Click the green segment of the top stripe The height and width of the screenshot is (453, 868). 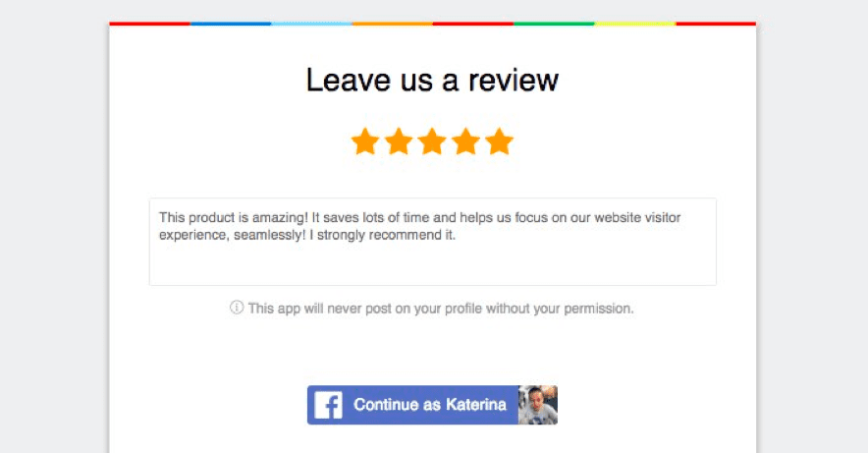coord(554,24)
